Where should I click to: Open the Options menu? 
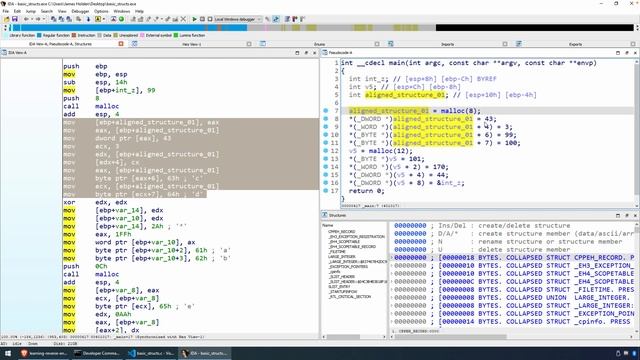[x=101, y=11]
